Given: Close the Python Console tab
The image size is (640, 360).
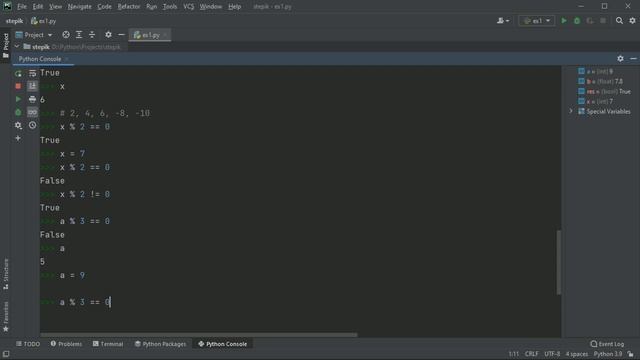Looking at the screenshot, I should click(67, 59).
